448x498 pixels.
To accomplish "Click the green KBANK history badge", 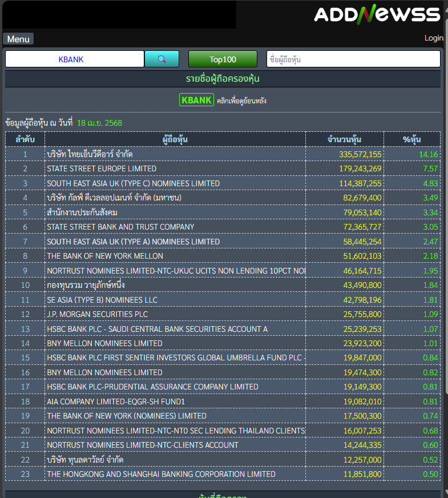I will click(196, 100).
